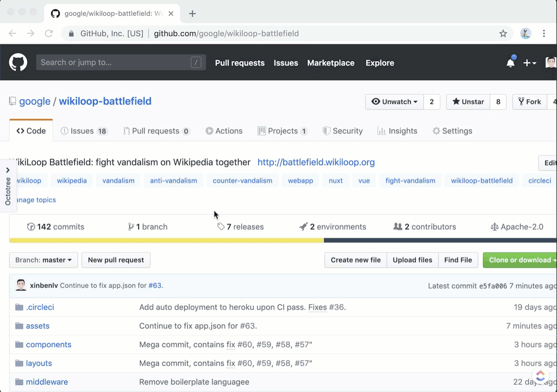View 1 branch list
557x392 pixels.
tap(147, 226)
